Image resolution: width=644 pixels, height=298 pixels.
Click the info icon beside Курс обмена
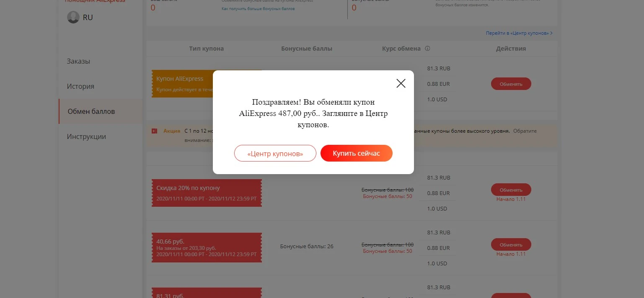tap(427, 49)
